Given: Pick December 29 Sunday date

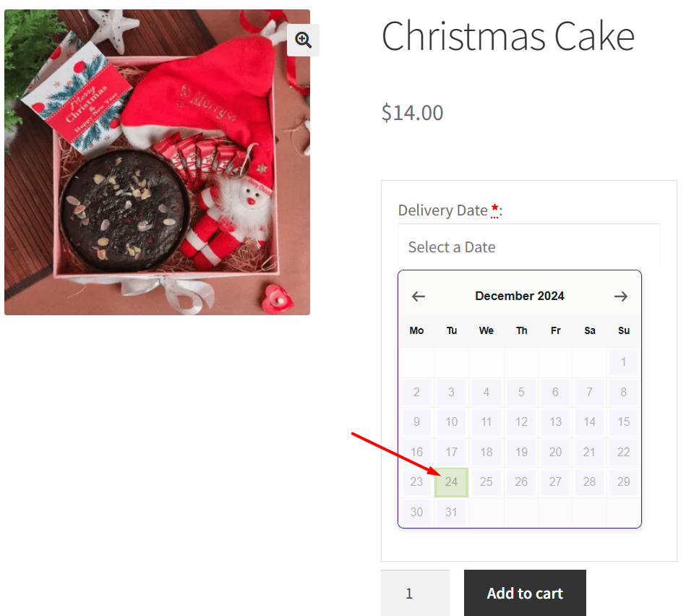Looking at the screenshot, I should (624, 482).
